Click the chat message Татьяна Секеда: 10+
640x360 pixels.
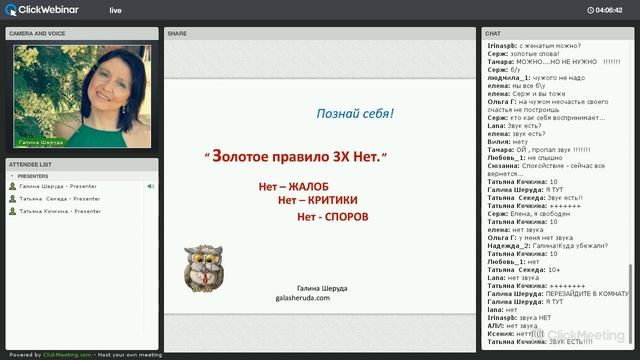pyautogui.click(x=524, y=270)
